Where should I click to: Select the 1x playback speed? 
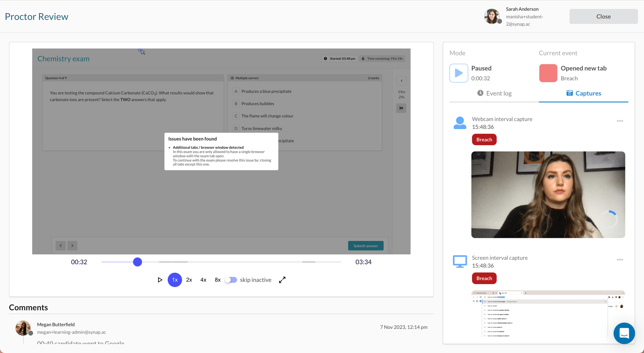tap(175, 280)
